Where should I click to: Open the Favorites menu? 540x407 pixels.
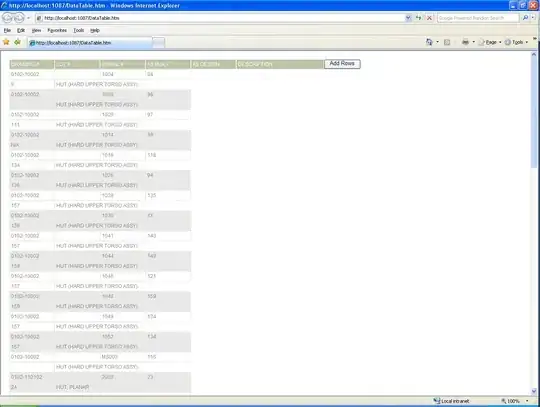[57, 30]
